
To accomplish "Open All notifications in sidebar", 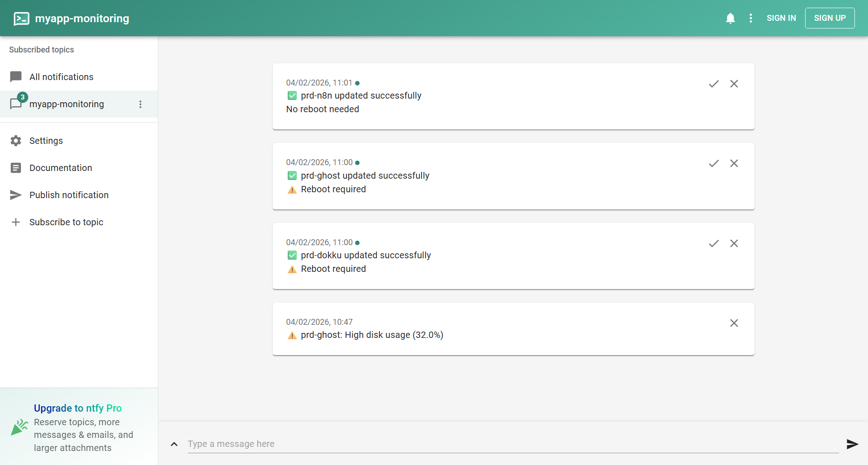I will (x=61, y=77).
